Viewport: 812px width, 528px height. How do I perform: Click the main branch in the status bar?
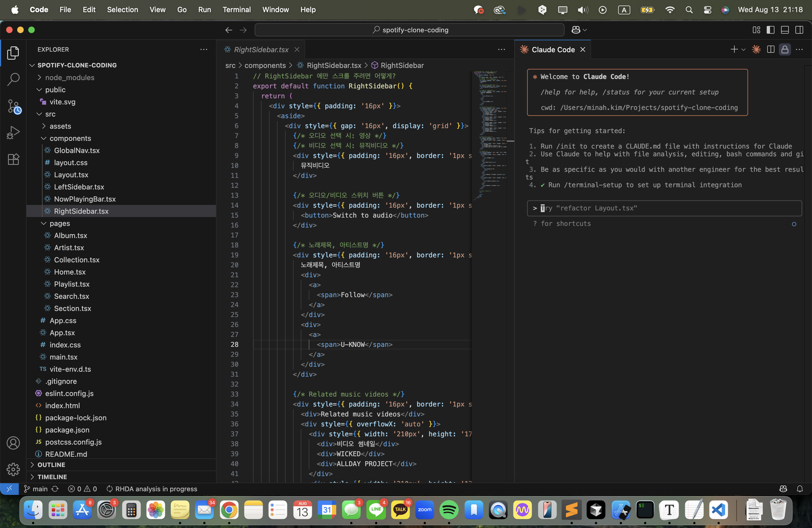click(x=39, y=489)
